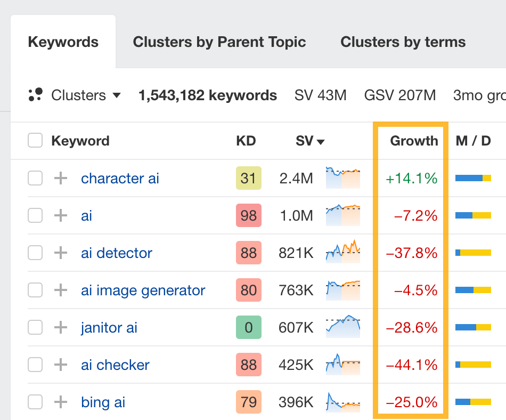Click the Growth column header

[x=414, y=141]
